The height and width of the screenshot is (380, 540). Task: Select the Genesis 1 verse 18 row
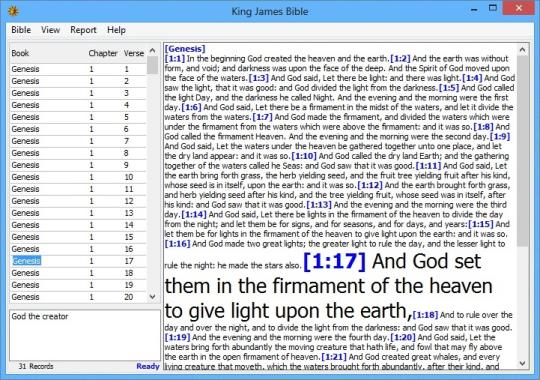click(x=78, y=273)
